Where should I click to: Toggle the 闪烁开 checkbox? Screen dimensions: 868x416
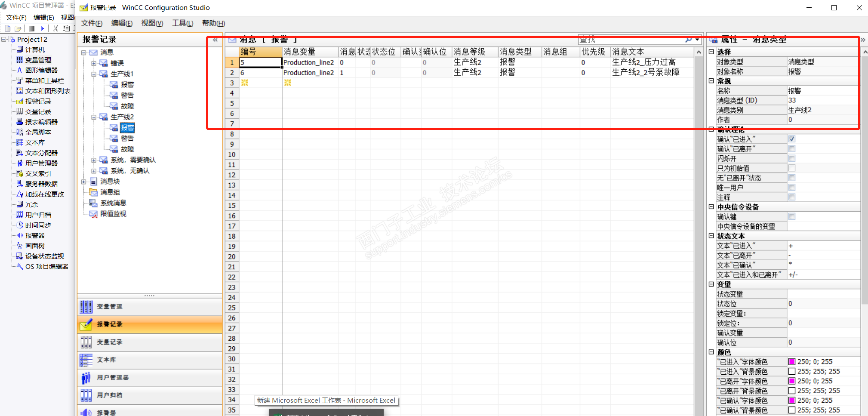792,158
